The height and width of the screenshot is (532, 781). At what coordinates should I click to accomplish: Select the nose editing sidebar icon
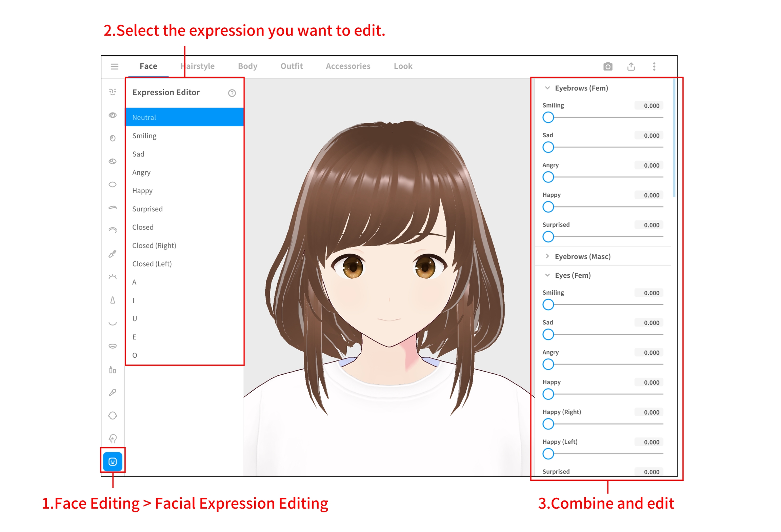[x=113, y=300]
